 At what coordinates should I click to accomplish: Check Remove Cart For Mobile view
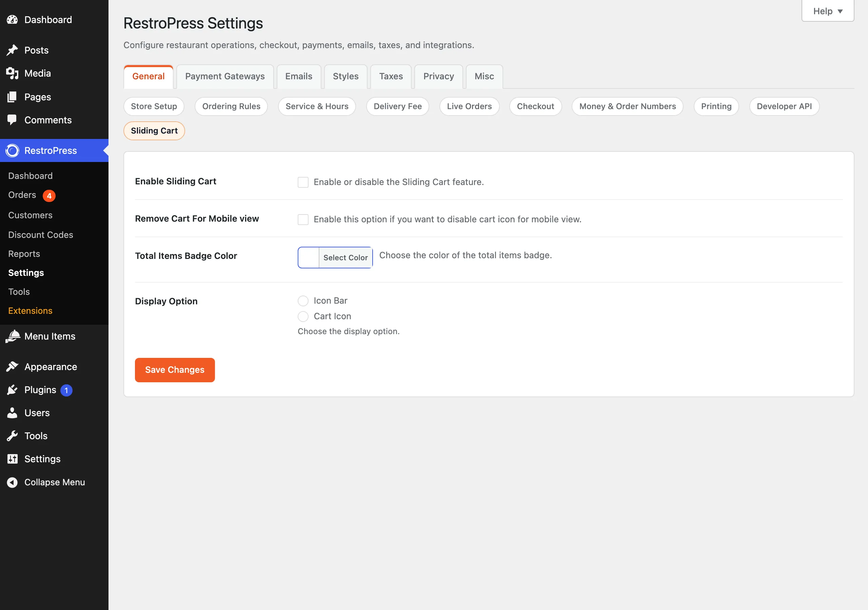pos(303,220)
